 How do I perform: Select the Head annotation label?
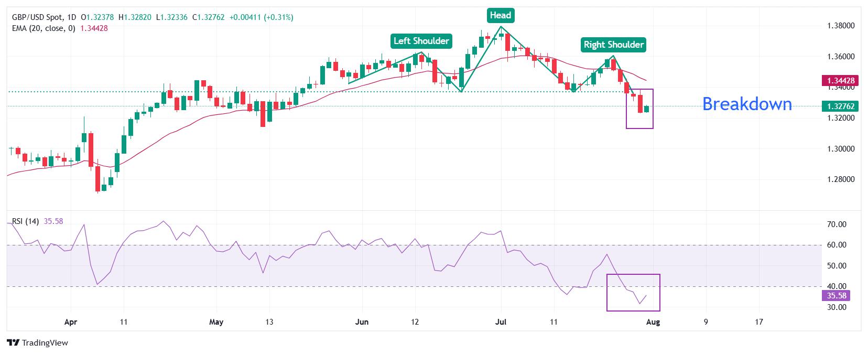click(500, 16)
